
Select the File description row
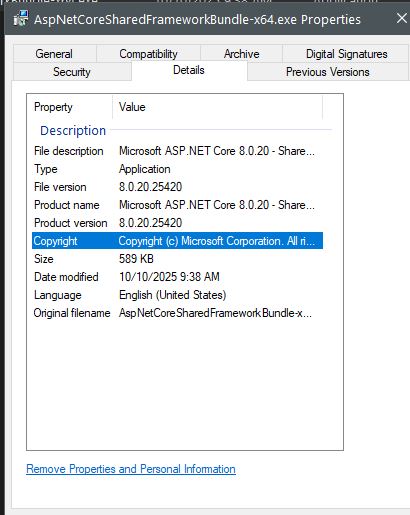[x=177, y=151]
